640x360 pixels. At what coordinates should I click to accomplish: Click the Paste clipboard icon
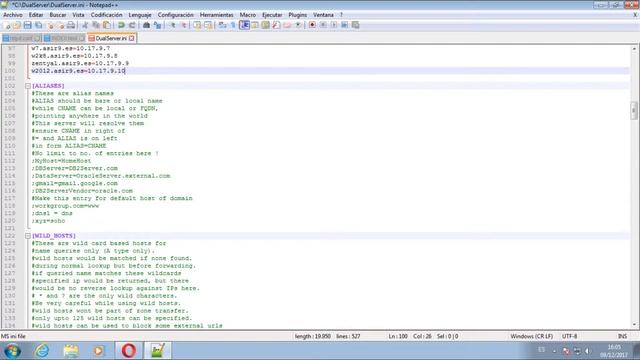click(x=107, y=25)
